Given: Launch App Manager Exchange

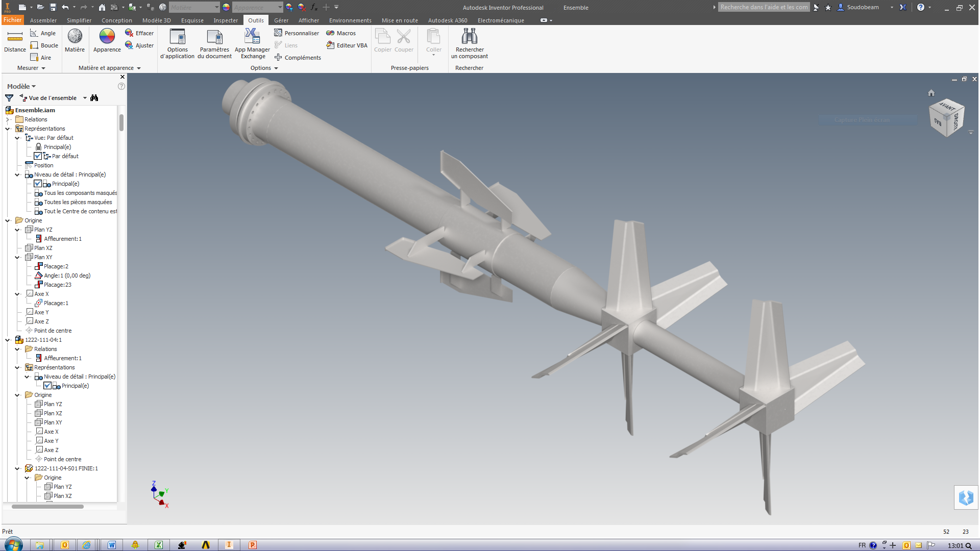Looking at the screenshot, I should (252, 44).
